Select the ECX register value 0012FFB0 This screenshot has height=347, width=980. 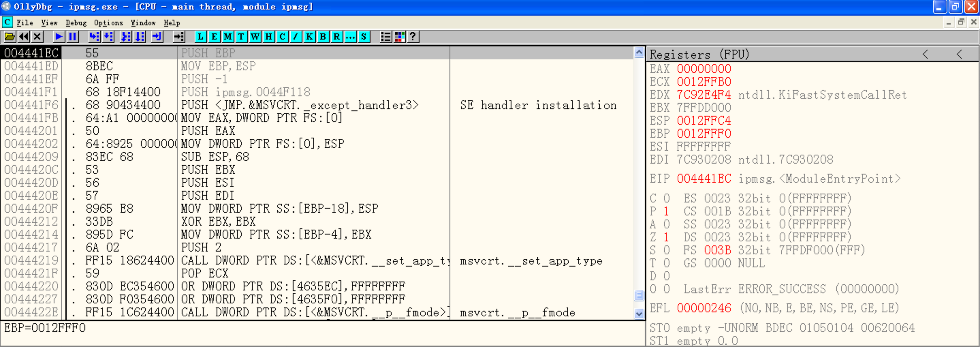tap(704, 81)
